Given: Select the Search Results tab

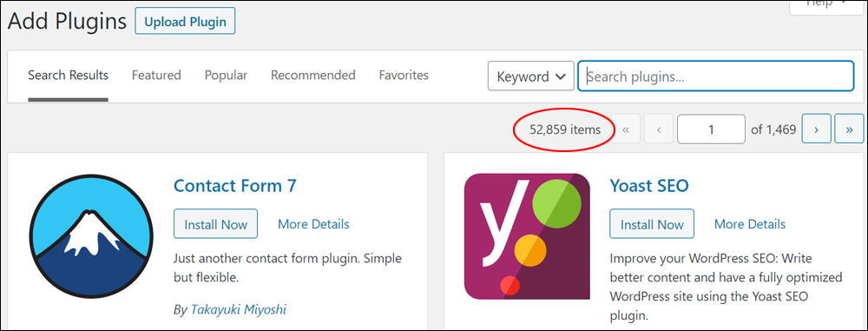Looking at the screenshot, I should [68, 75].
